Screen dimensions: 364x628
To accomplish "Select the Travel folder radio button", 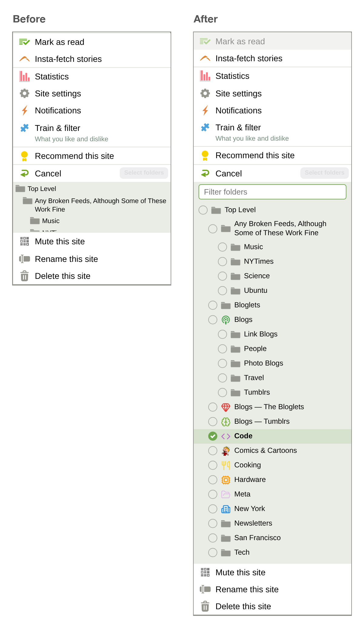I will pyautogui.click(x=222, y=378).
